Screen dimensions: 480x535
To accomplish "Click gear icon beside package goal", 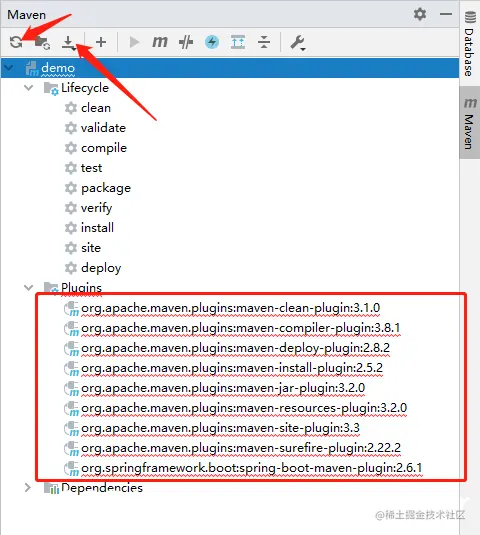I will (x=71, y=188).
